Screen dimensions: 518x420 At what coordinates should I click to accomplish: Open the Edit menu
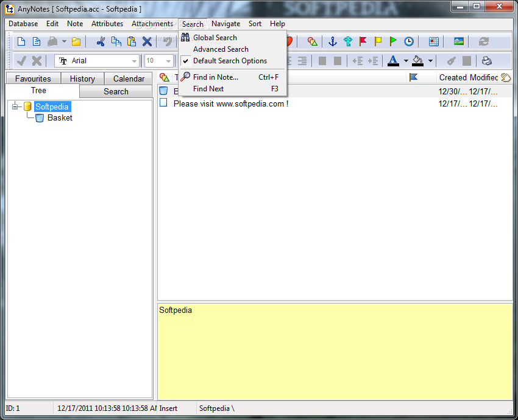point(52,24)
